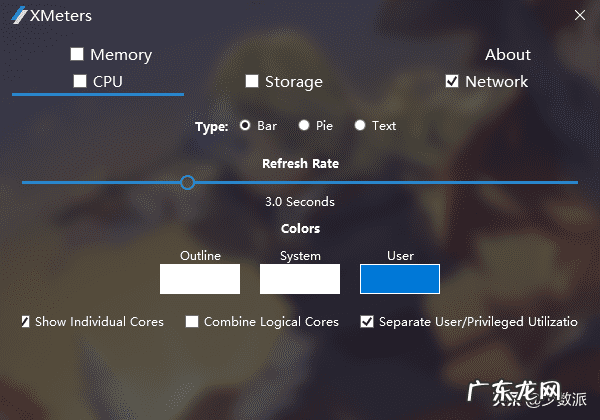
Task: Switch display type to Text
Action: (359, 126)
